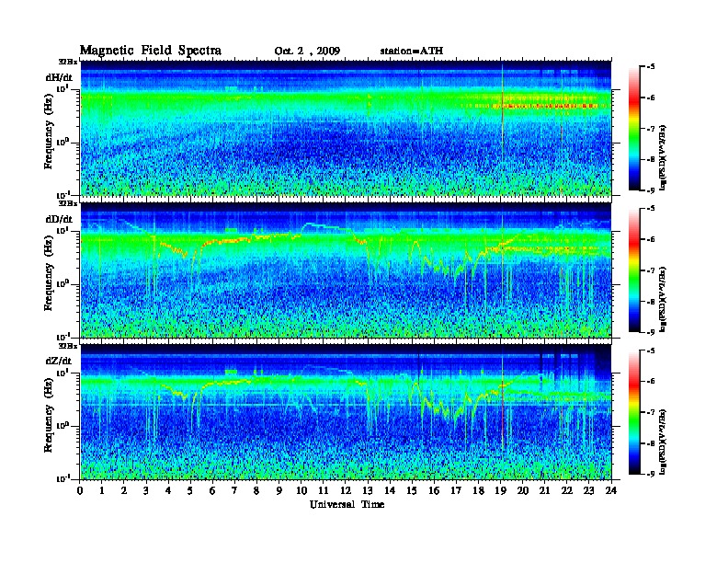Click the x-axis tick label '1'
The height and width of the screenshot is (563, 728).
pyautogui.click(x=102, y=490)
